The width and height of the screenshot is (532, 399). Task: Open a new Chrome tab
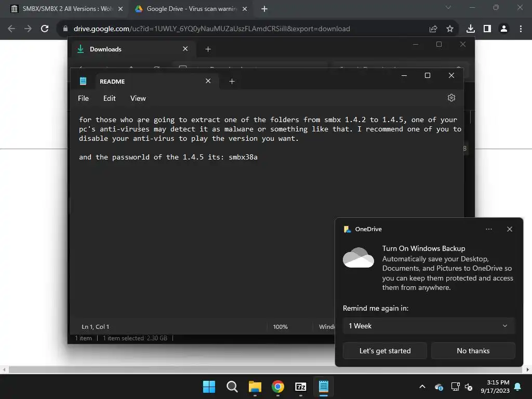click(x=264, y=9)
